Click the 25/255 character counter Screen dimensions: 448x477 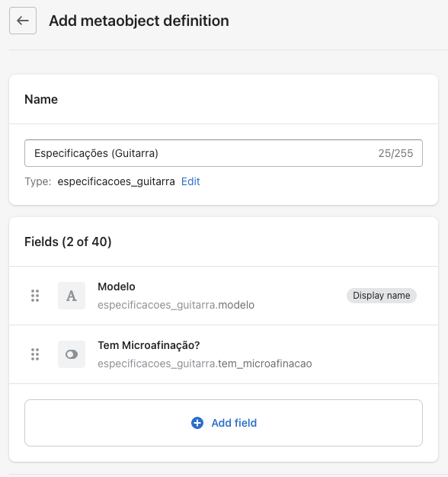[395, 153]
